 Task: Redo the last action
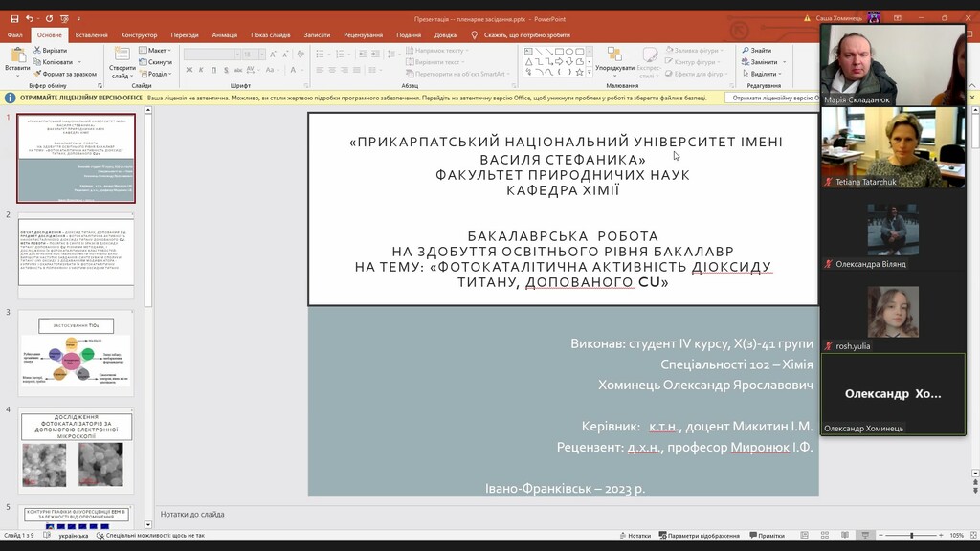pyautogui.click(x=49, y=19)
